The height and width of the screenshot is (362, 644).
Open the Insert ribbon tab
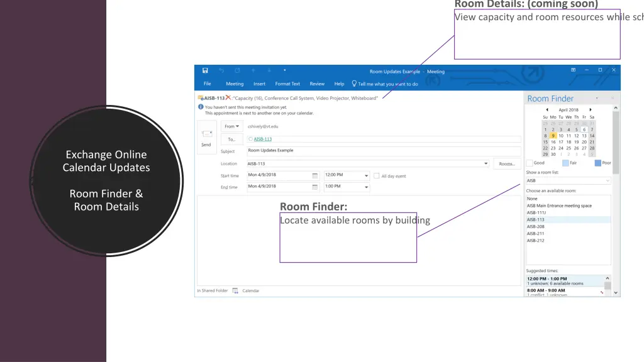pyautogui.click(x=259, y=84)
